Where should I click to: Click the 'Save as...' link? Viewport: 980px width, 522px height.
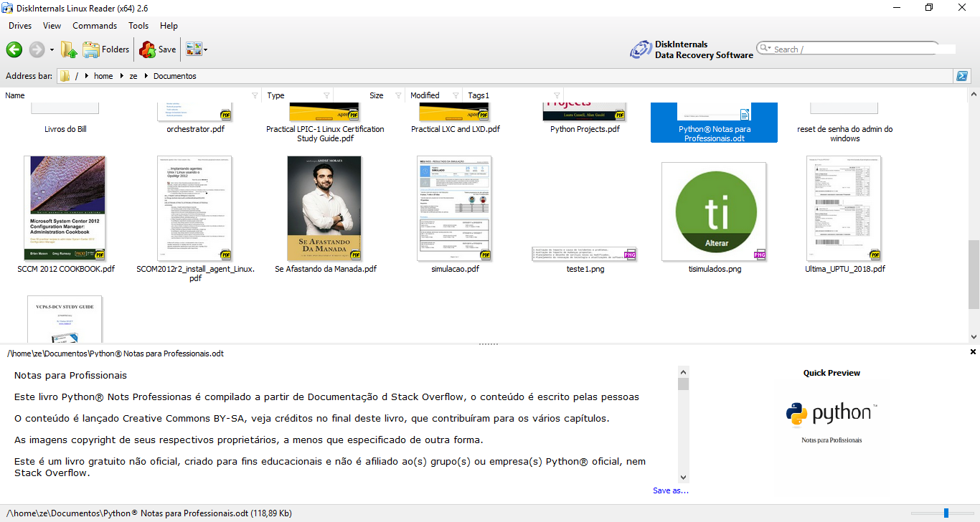click(669, 490)
